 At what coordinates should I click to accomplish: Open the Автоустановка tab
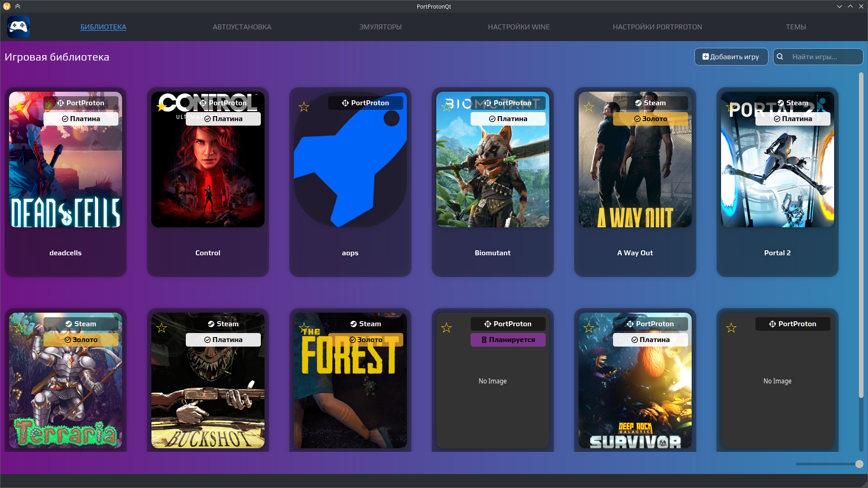pyautogui.click(x=242, y=27)
